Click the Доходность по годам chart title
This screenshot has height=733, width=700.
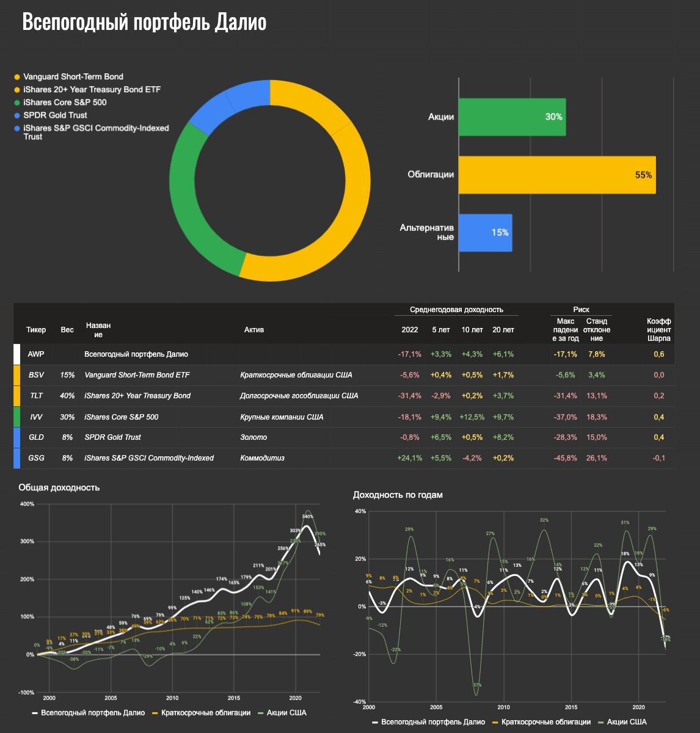(398, 495)
